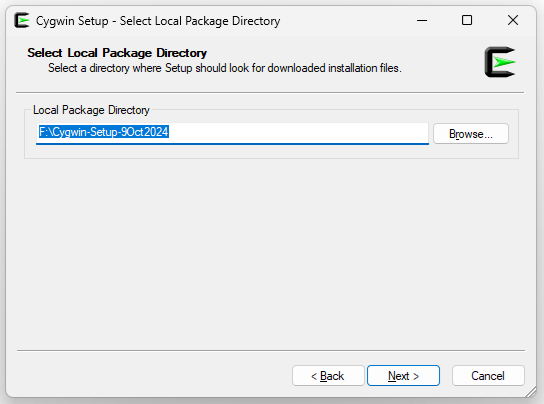Viewport: 544px width, 404px height.
Task: Click the window title text "Cygwin Setup"
Action: coord(72,21)
